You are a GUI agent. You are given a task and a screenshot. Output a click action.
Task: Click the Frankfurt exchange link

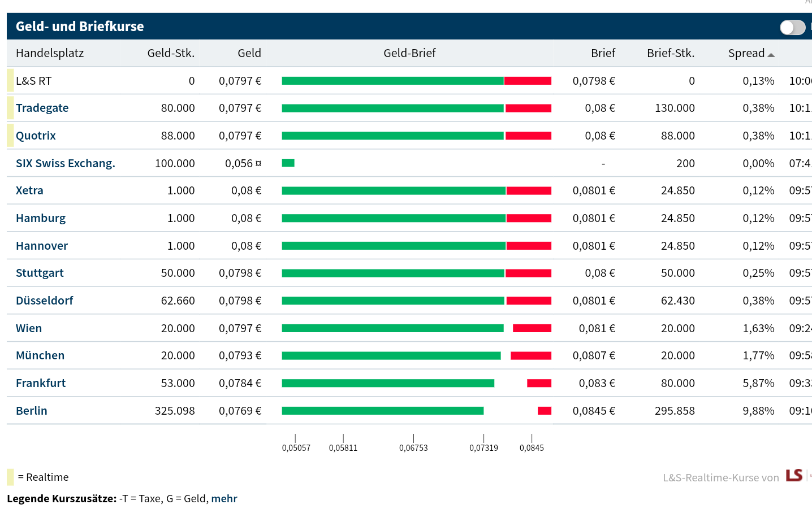41,383
